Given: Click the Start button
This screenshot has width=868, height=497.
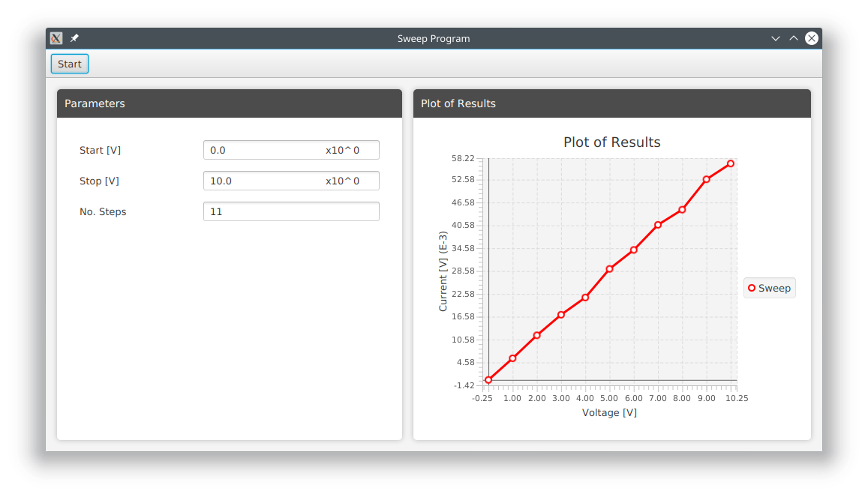Looking at the screenshot, I should click(x=70, y=64).
